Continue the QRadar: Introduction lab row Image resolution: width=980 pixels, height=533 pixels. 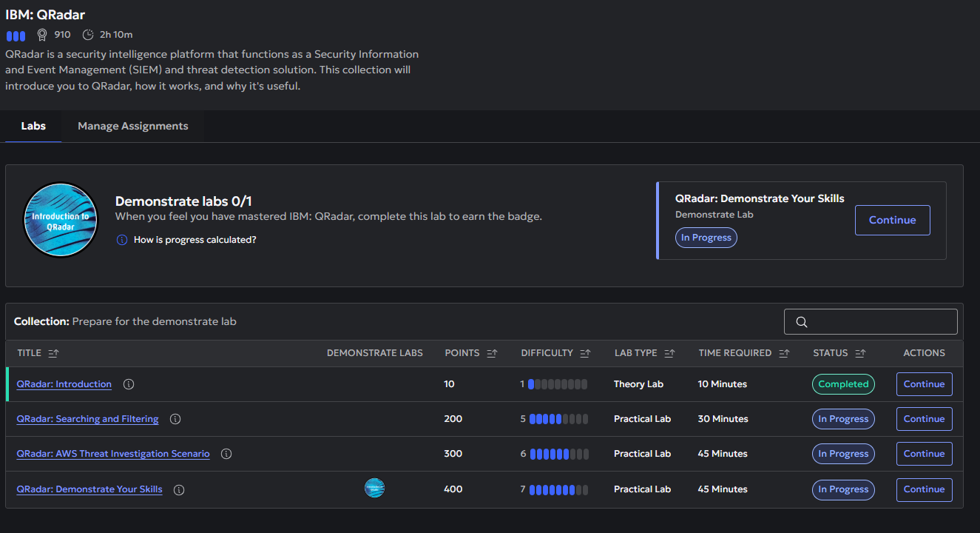pyautogui.click(x=924, y=384)
